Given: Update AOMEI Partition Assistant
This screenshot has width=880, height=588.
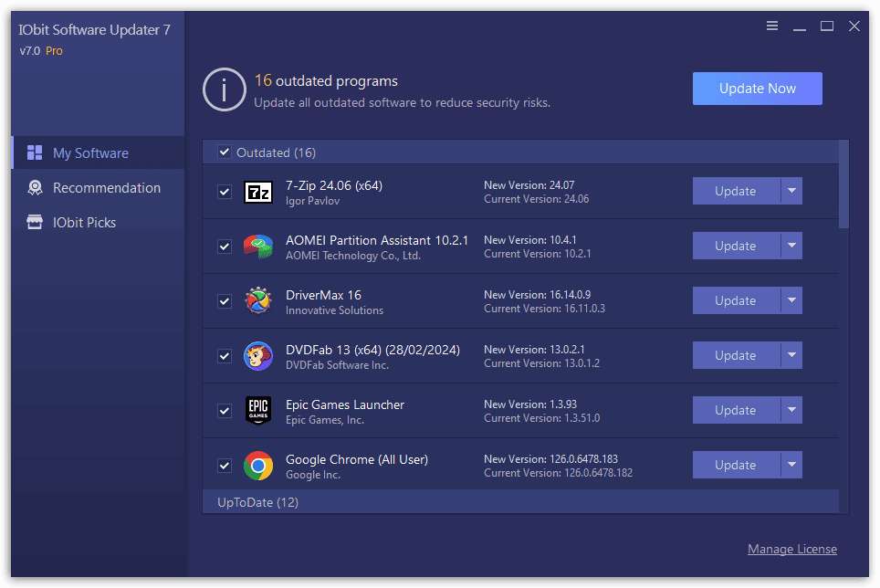Looking at the screenshot, I should point(736,246).
